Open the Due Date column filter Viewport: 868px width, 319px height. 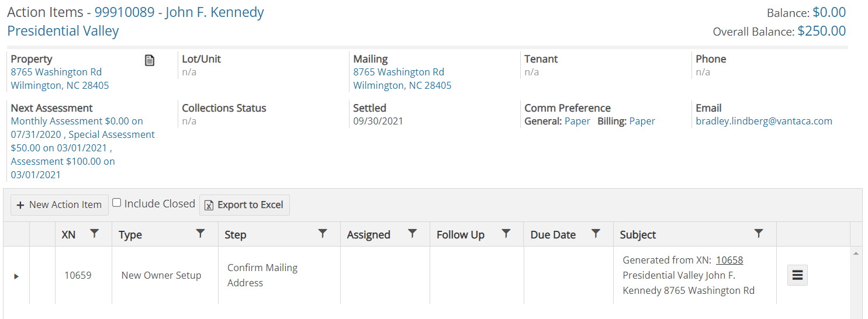596,234
